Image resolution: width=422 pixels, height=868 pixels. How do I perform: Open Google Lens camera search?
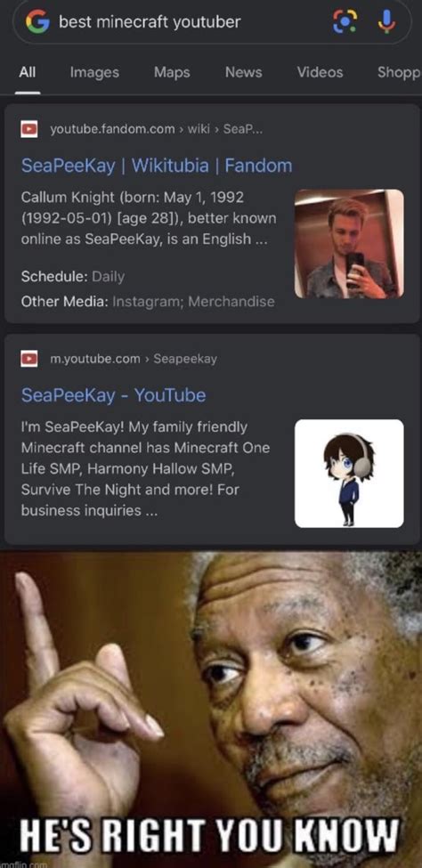pos(344,21)
